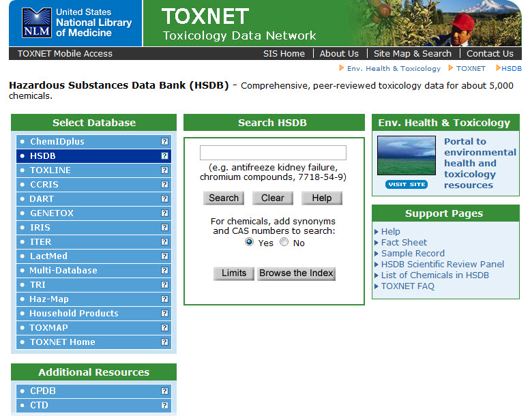Viewport: 530px width, 420px height.
Task: Focus the HSDB search text field
Action: 273,153
